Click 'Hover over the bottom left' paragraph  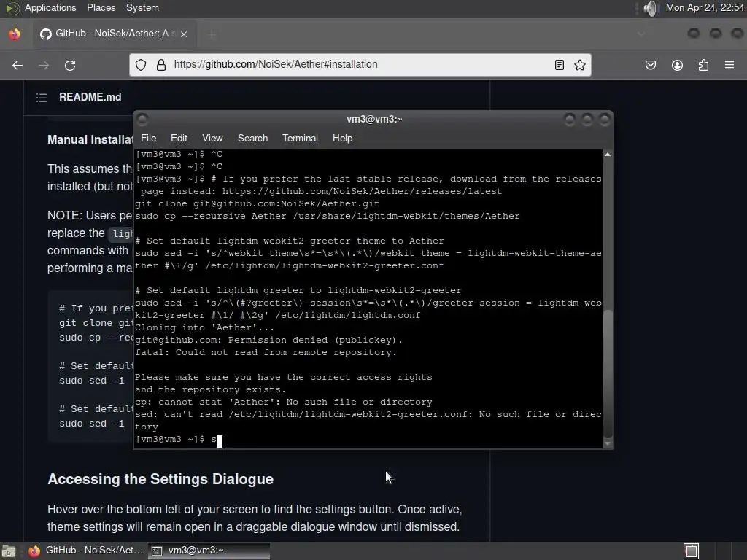255,518
